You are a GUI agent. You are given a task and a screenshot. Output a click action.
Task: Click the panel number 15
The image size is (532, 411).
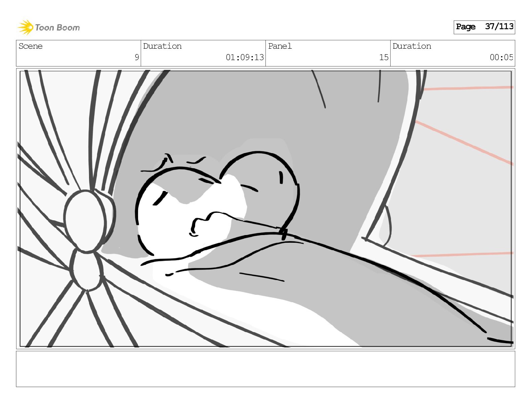[384, 57]
